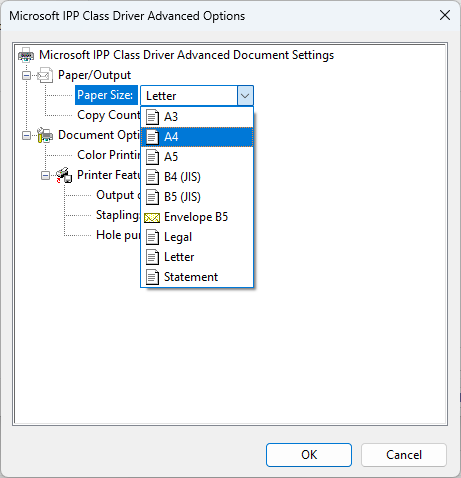The image size is (461, 478).
Task: Click the Paper Size dropdown arrow
Action: pyautogui.click(x=245, y=96)
